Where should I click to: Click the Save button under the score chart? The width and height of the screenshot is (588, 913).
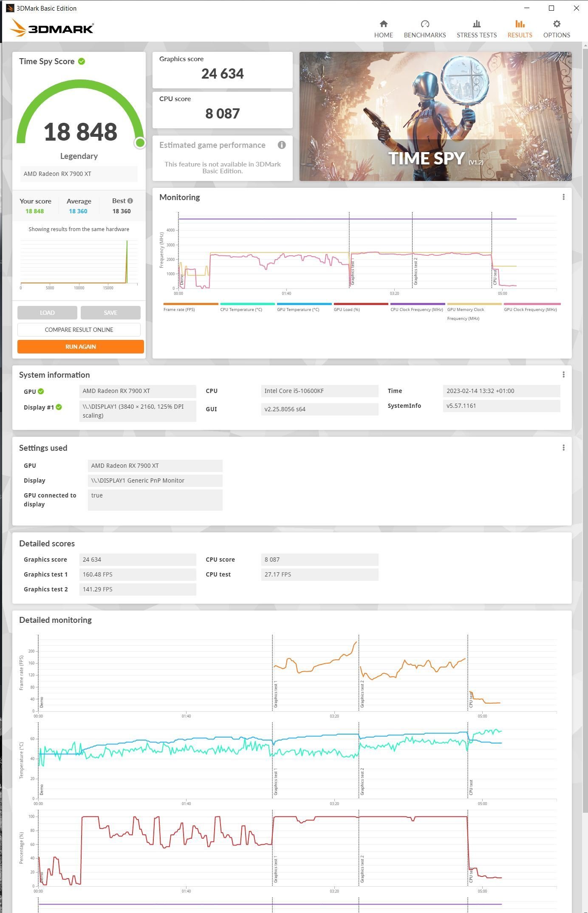[110, 313]
